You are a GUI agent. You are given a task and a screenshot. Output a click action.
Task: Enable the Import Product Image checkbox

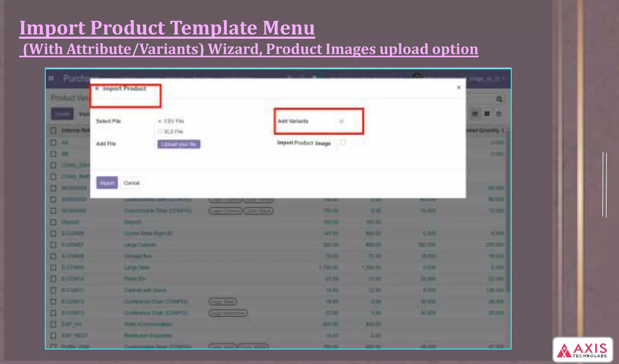coord(343,142)
